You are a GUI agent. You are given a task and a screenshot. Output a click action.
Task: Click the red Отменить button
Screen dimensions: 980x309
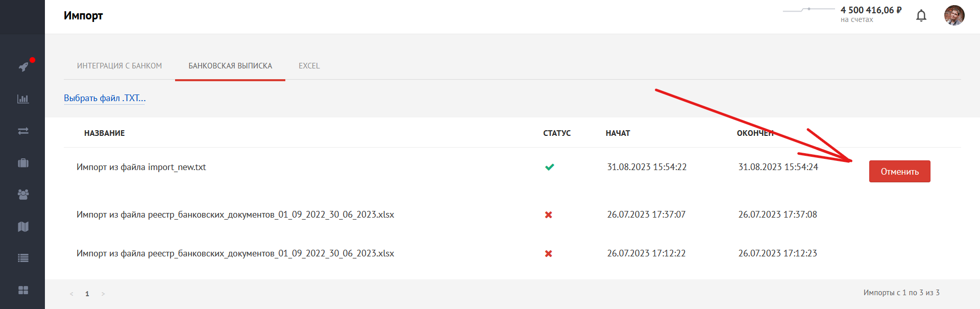point(899,172)
